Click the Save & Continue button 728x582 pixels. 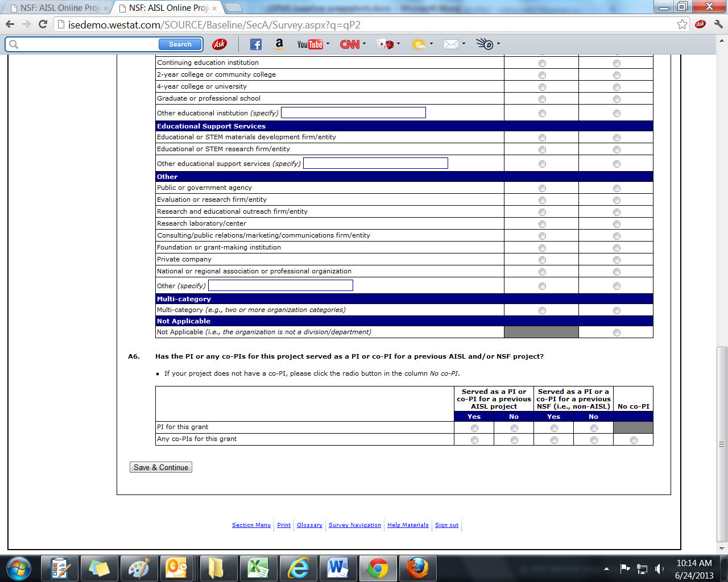click(x=161, y=467)
